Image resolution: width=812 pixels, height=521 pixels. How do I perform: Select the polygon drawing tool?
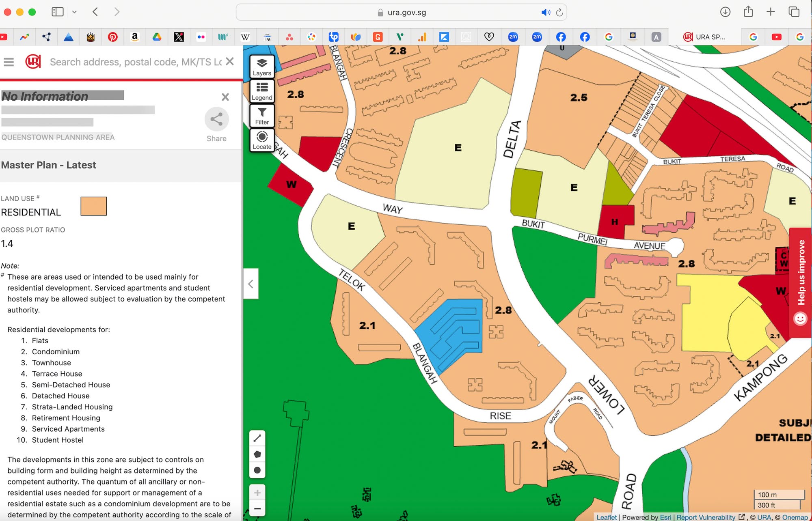point(257,454)
